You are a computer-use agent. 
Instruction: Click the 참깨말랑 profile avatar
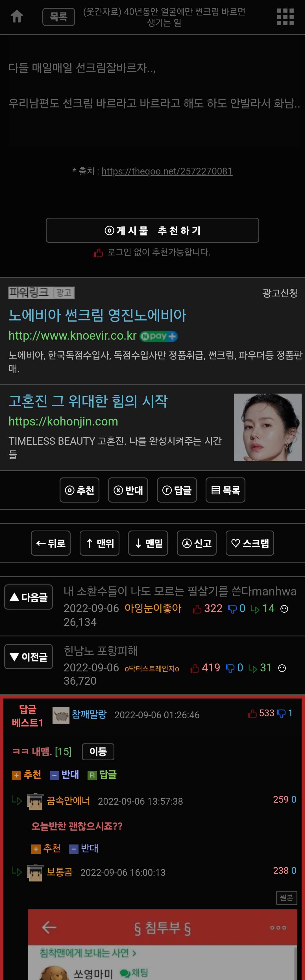point(61,715)
